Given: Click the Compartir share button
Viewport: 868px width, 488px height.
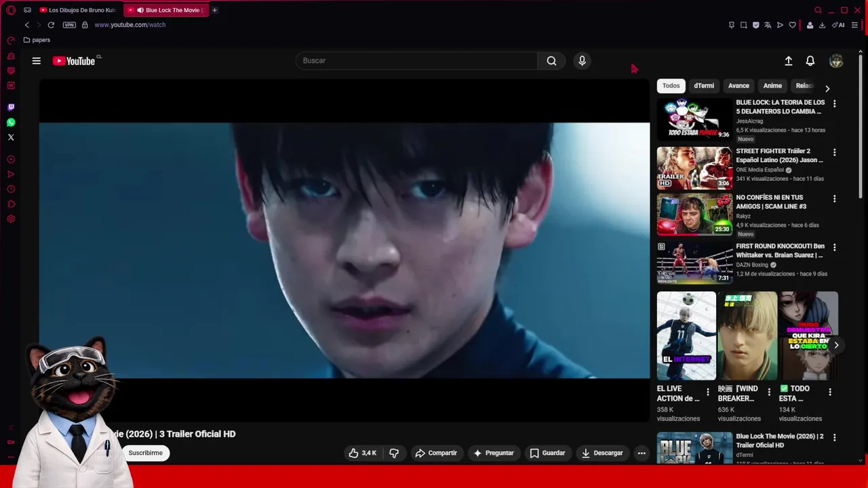Looking at the screenshot, I should (x=436, y=453).
